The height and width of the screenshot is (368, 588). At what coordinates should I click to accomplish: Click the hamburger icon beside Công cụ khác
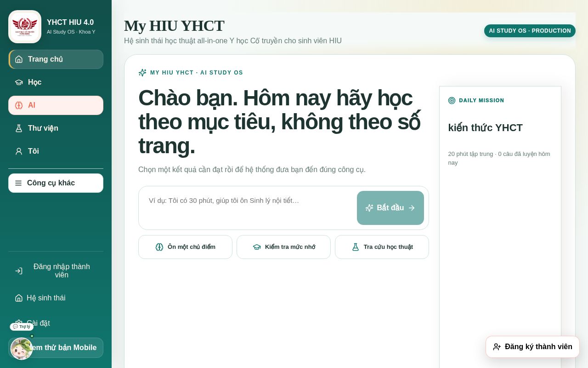(18, 183)
